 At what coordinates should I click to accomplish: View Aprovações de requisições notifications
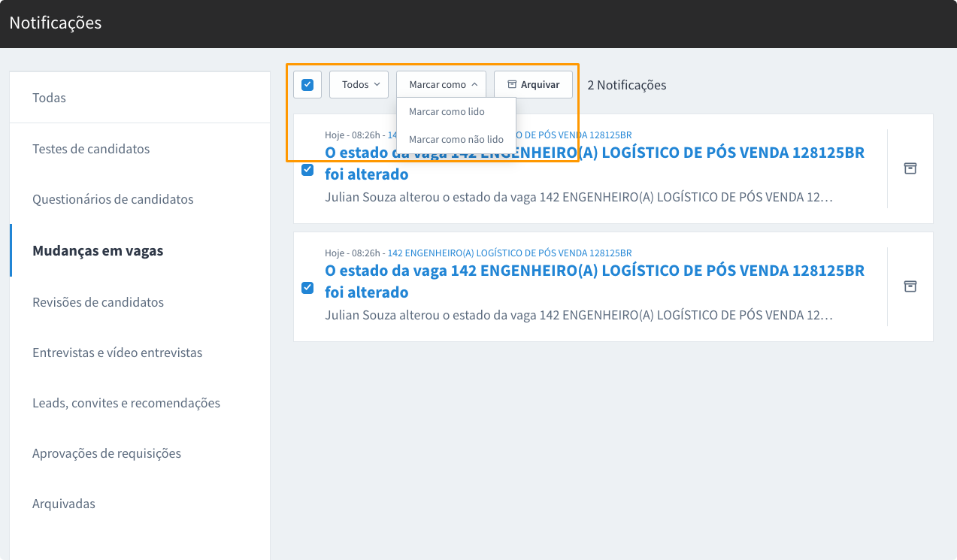click(107, 453)
